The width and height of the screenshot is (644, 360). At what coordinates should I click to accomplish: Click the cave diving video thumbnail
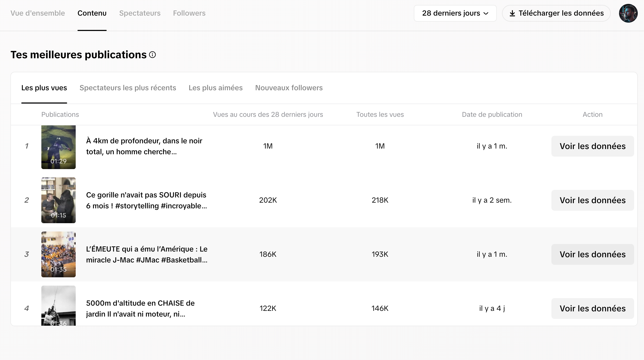(58, 147)
